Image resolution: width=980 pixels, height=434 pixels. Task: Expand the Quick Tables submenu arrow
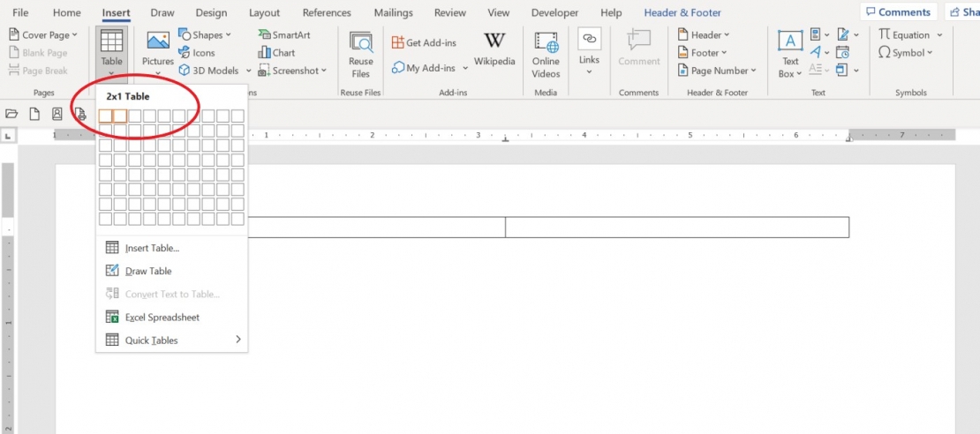(x=238, y=340)
